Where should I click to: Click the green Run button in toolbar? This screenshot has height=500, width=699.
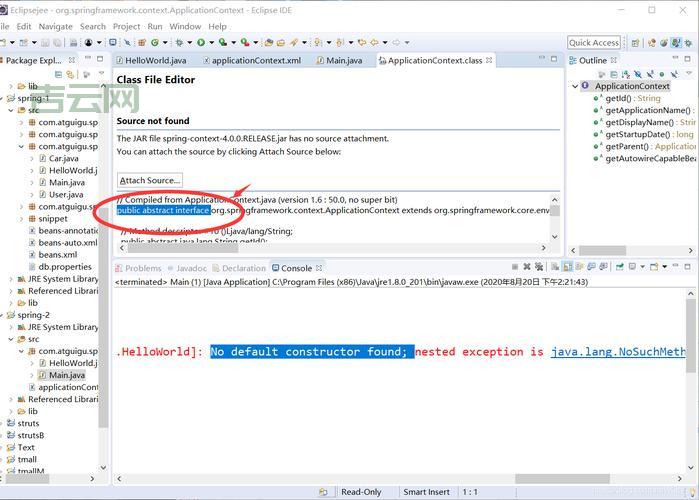(201, 42)
